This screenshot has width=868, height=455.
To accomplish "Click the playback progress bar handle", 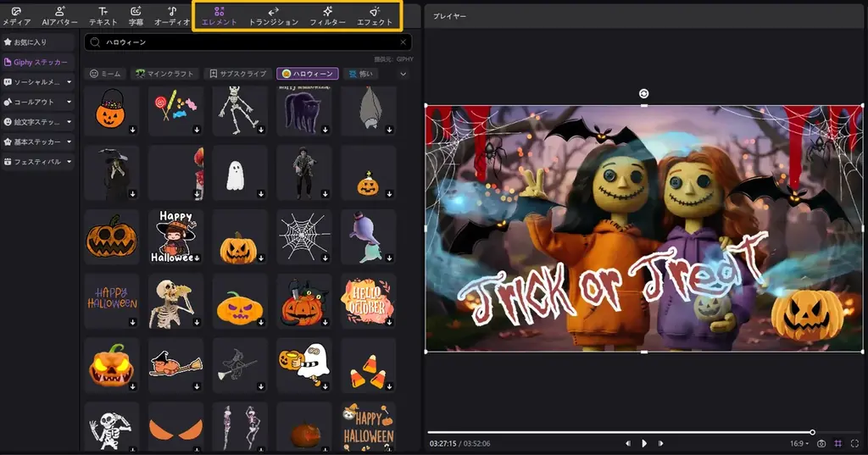I will (812, 432).
